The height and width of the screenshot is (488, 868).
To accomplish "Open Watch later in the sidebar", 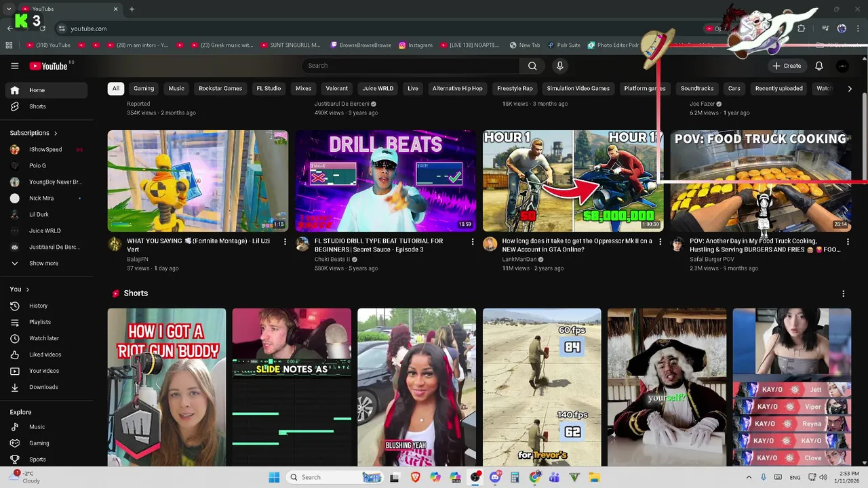I will (45, 338).
